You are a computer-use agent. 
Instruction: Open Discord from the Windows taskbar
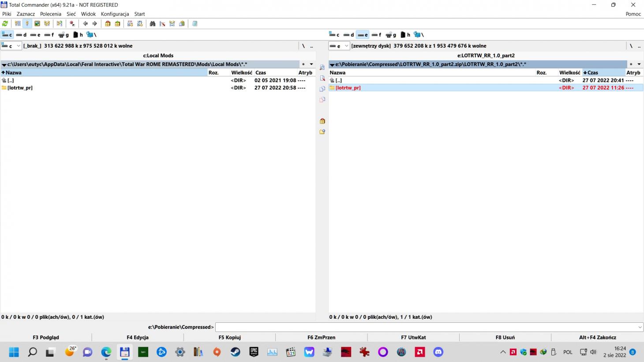438,352
